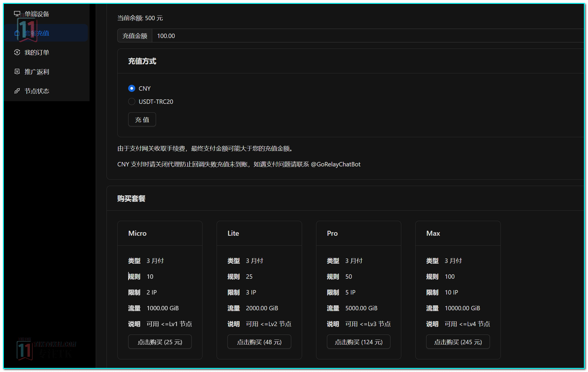Click the 购买套餐 heading
This screenshot has width=588, height=372.
(x=131, y=199)
